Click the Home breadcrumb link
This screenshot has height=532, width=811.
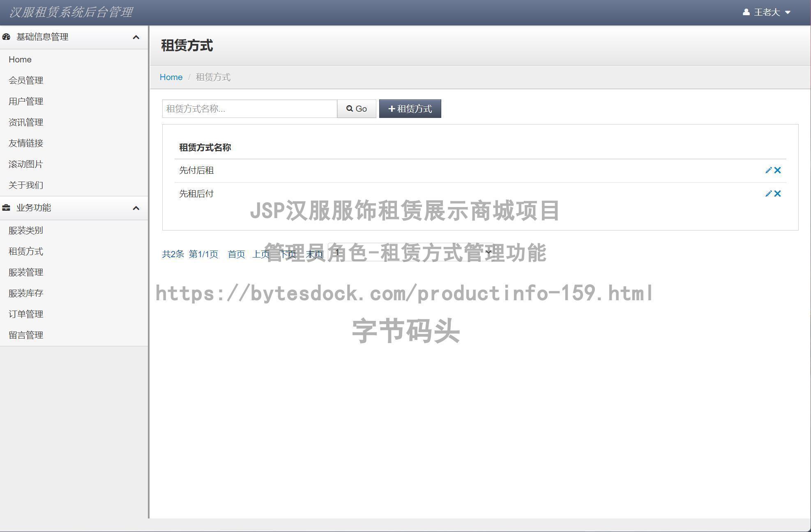point(171,77)
